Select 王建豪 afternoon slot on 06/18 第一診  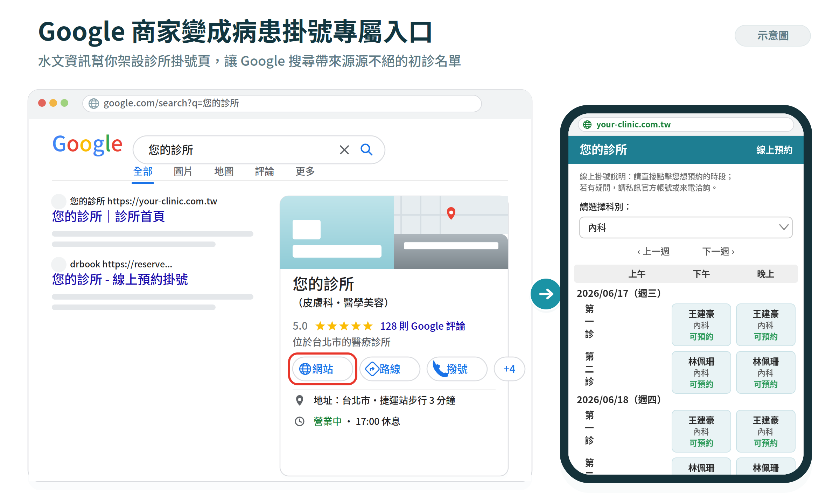point(701,431)
